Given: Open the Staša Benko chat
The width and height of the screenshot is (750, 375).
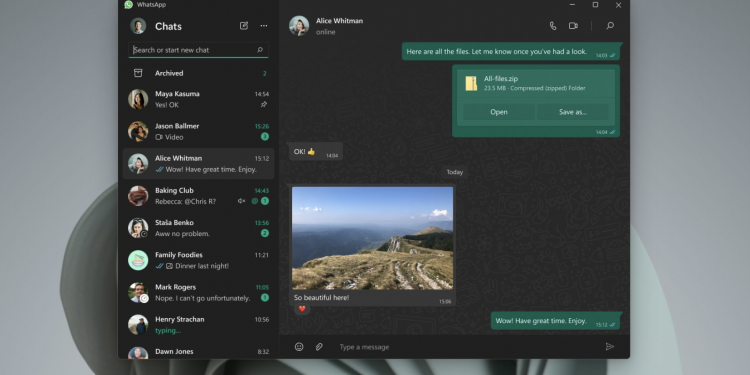Looking at the screenshot, I should click(x=199, y=228).
